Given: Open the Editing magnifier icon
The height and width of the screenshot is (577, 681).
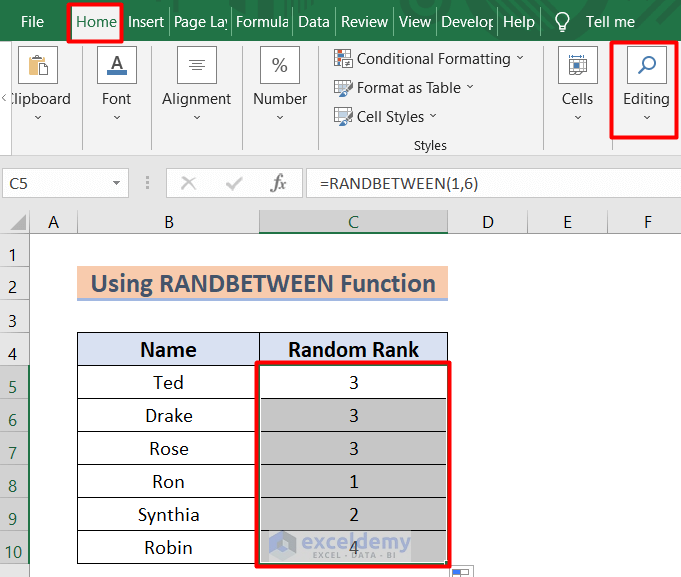Looking at the screenshot, I should pyautogui.click(x=647, y=65).
